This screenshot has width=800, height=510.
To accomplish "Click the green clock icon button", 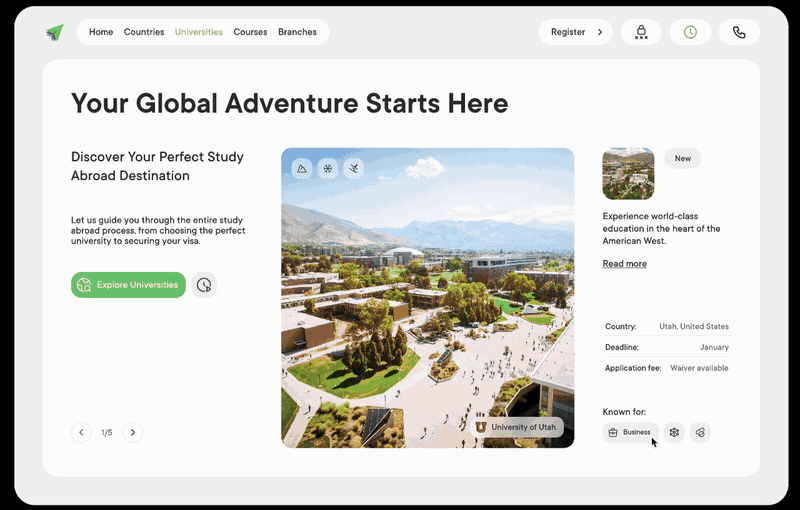I will [x=690, y=32].
